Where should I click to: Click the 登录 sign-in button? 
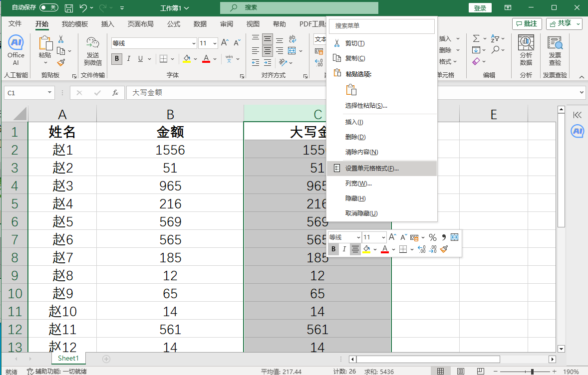(x=480, y=7)
